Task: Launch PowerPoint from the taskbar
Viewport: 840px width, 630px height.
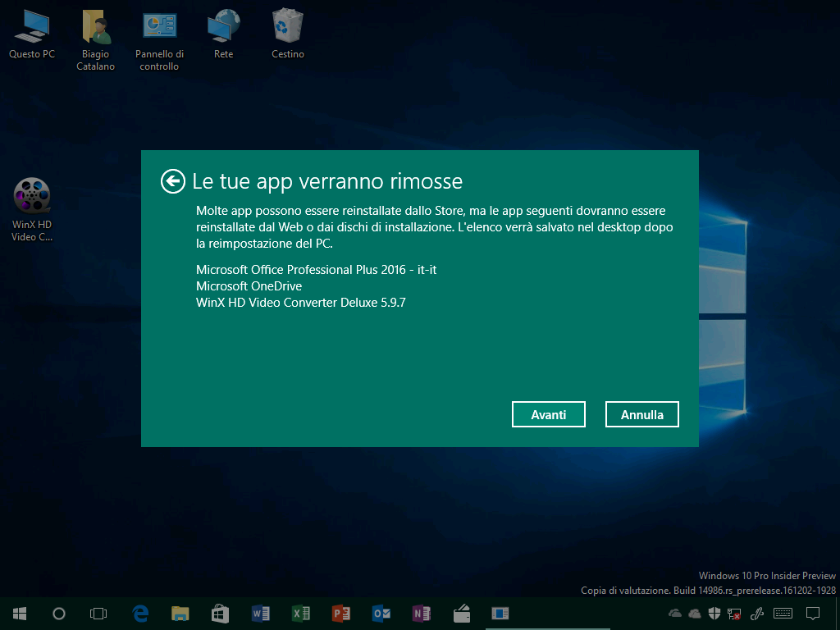Action: [x=340, y=614]
